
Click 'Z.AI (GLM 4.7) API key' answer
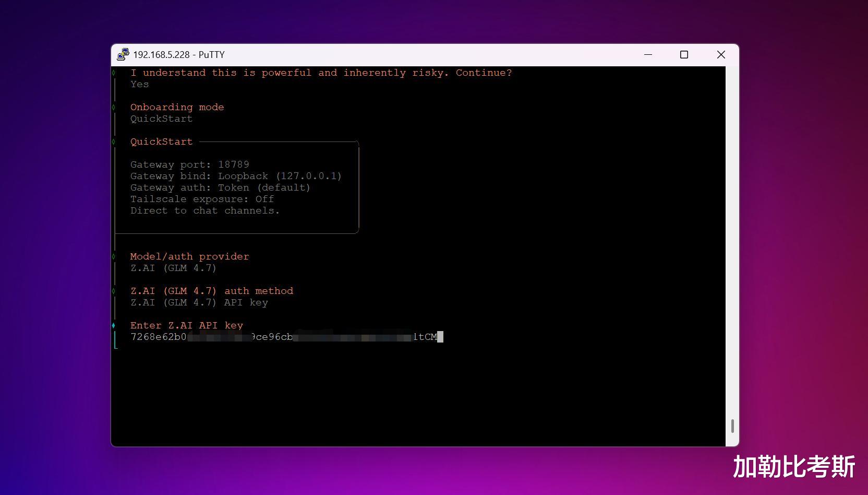199,302
